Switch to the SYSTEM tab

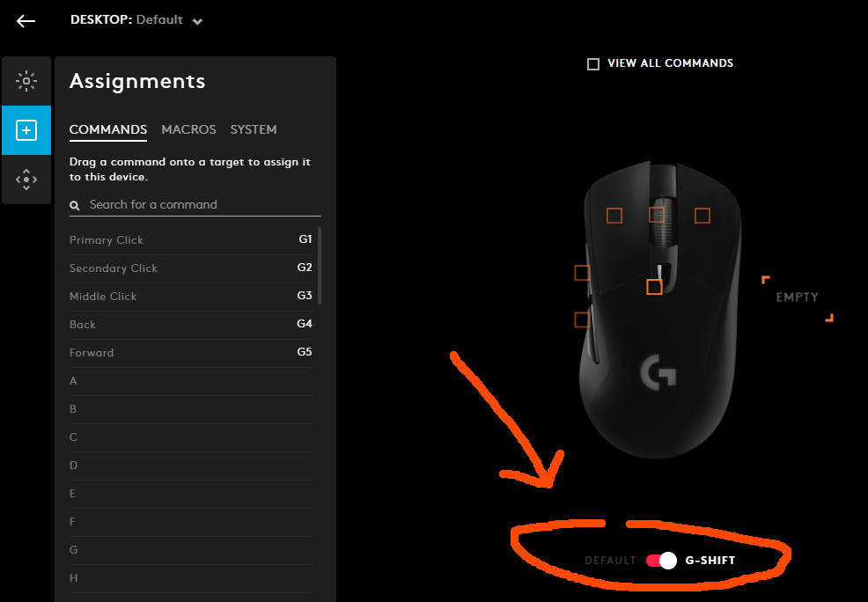[x=254, y=129]
